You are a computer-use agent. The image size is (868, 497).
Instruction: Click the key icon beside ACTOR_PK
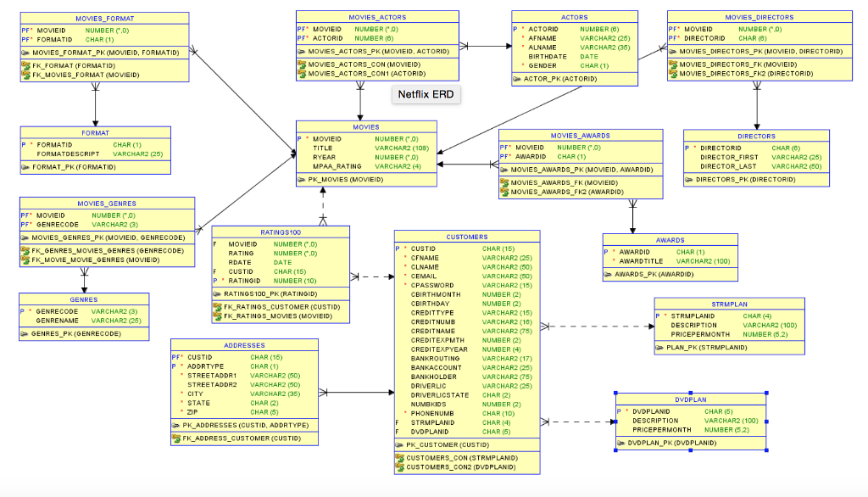click(517, 79)
